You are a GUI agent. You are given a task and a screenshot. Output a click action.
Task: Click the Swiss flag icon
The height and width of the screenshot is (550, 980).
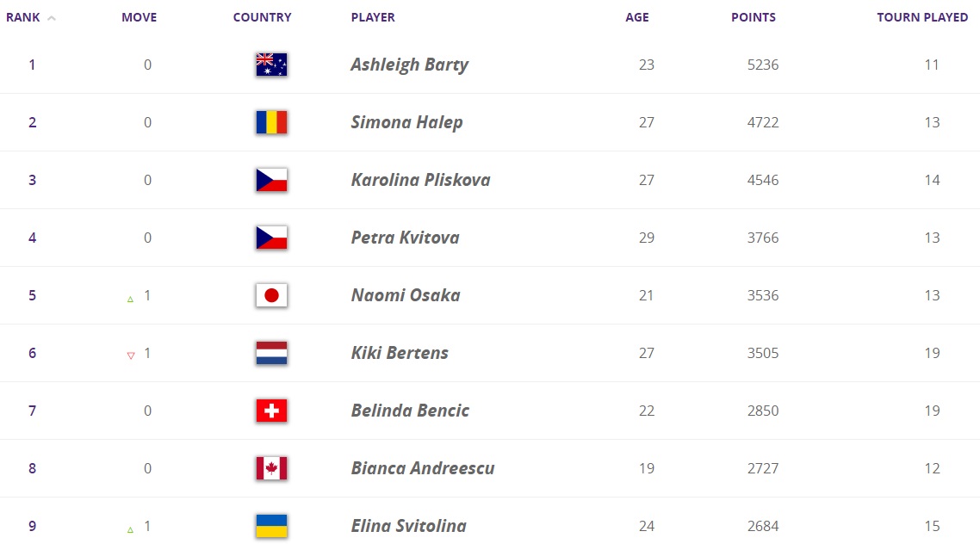pos(271,411)
